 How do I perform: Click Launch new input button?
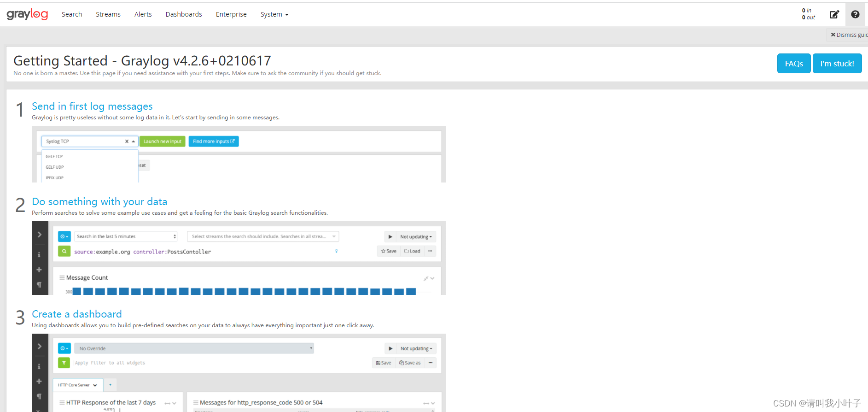[162, 141]
